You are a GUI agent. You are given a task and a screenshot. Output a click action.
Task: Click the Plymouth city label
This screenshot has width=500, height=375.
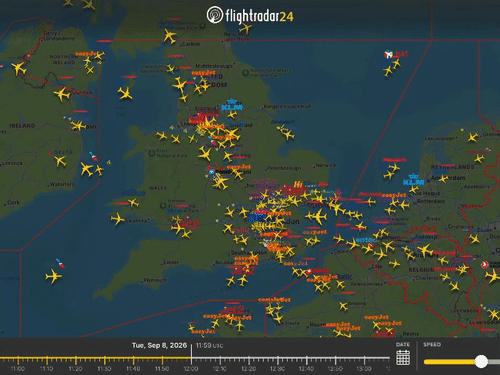point(155,280)
